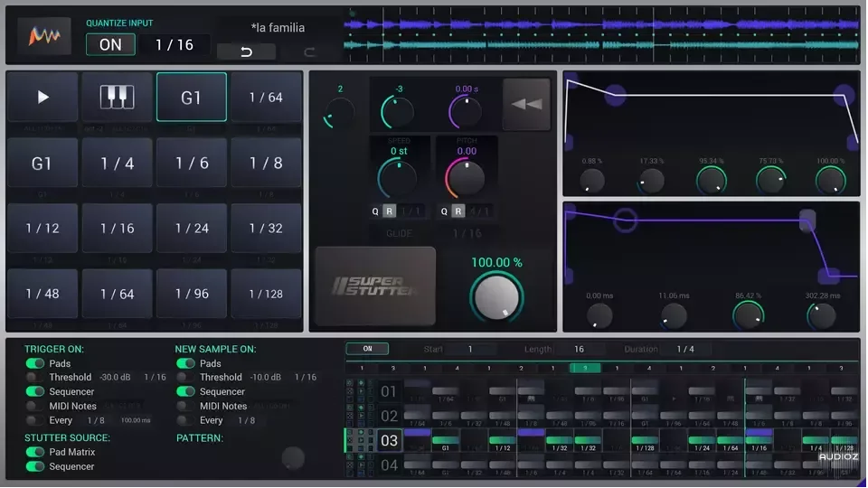Open Trigger Threshold -30.0 dB value
The width and height of the screenshot is (868, 488).
115,378
